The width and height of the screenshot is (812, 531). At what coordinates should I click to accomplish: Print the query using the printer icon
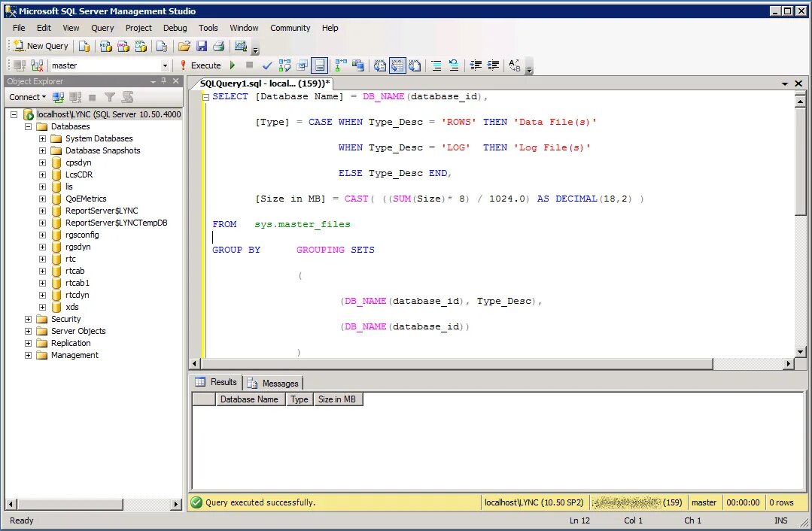point(218,46)
